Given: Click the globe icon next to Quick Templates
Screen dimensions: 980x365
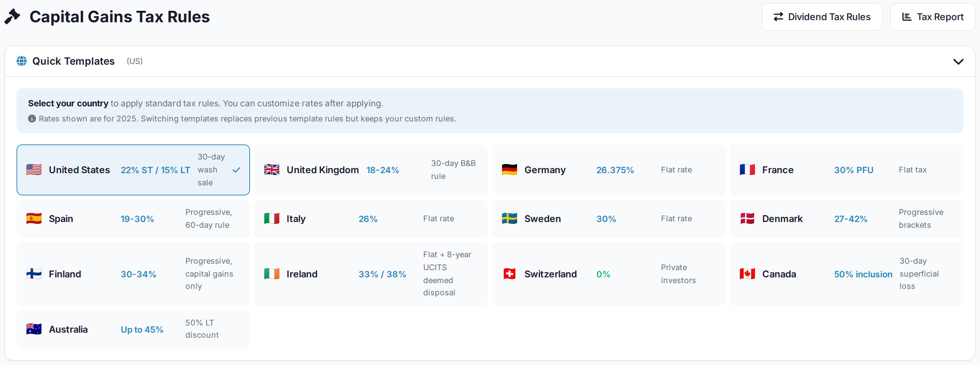Looking at the screenshot, I should point(22,61).
